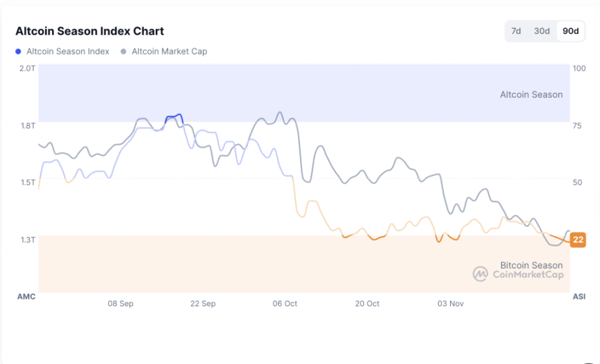
Task: Click the gray Altcoin Market Cap legend dot
Action: point(123,51)
